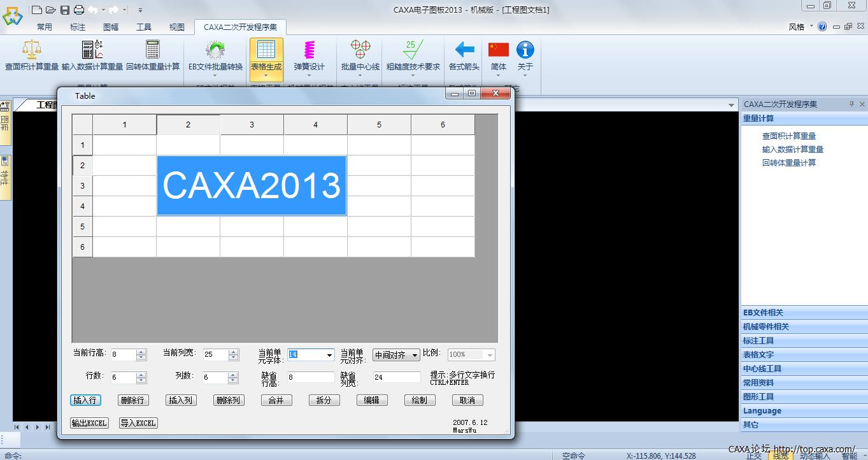Toggle 动态输入 in status bar
Viewport: 868px width, 460px height.
[815, 456]
